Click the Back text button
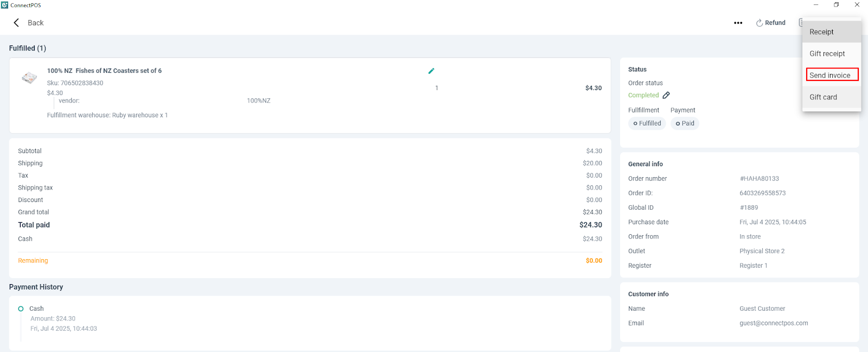The height and width of the screenshot is (352, 868). [x=36, y=23]
